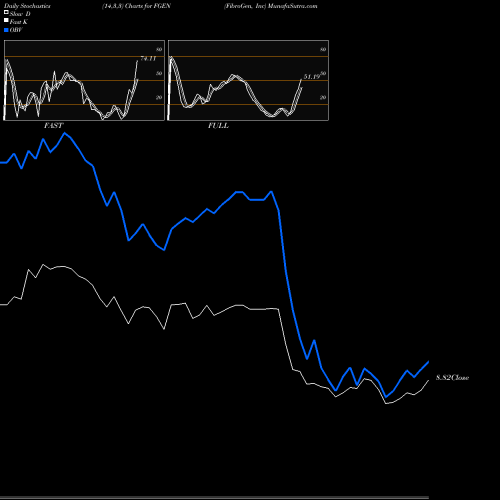Click the 74.11 value on FAST chart
The width and height of the screenshot is (500, 500).
tap(148, 59)
